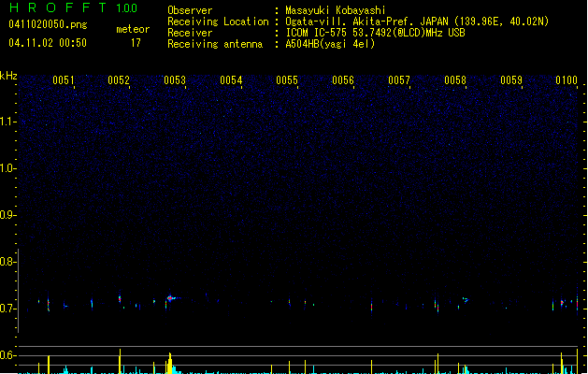Click the 1.0 kHz axis label
Image resolution: width=588 pixels, height=374 pixels.
click(7, 168)
